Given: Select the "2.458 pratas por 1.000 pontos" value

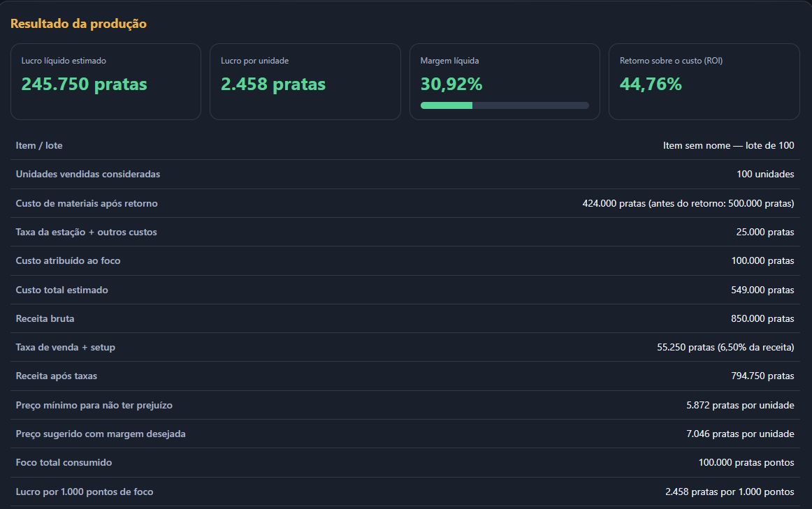Looking at the screenshot, I should pyautogui.click(x=730, y=492).
